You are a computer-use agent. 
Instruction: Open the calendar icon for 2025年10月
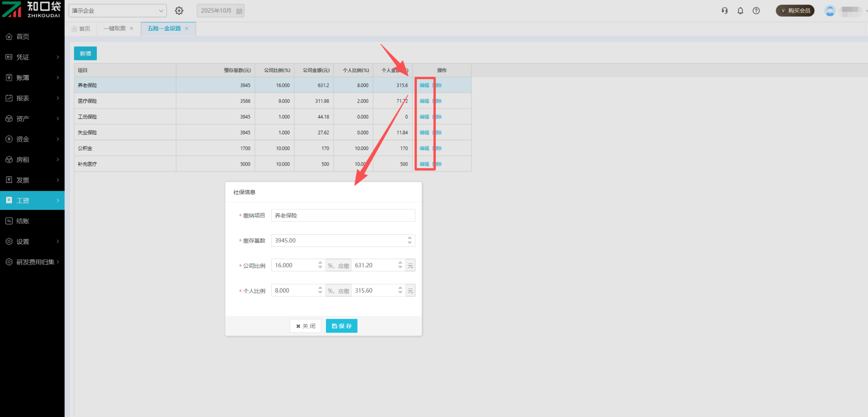point(239,11)
